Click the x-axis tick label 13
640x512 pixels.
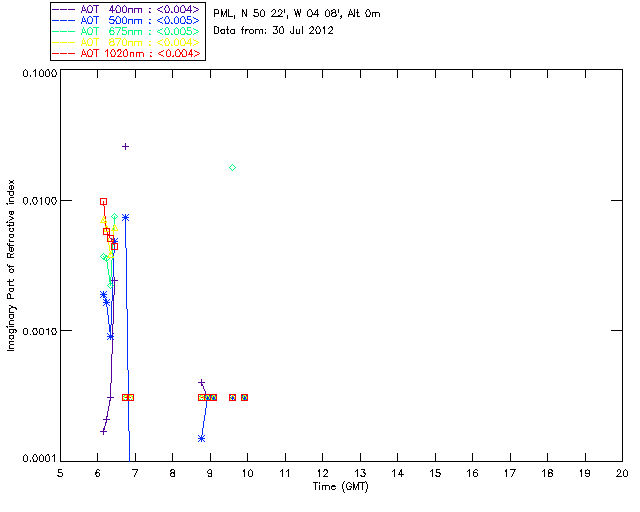pyautogui.click(x=360, y=473)
